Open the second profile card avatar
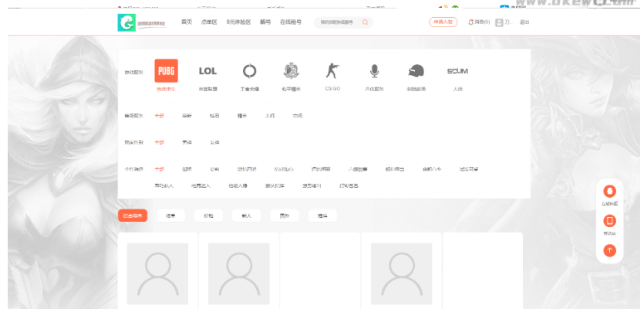 (239, 273)
